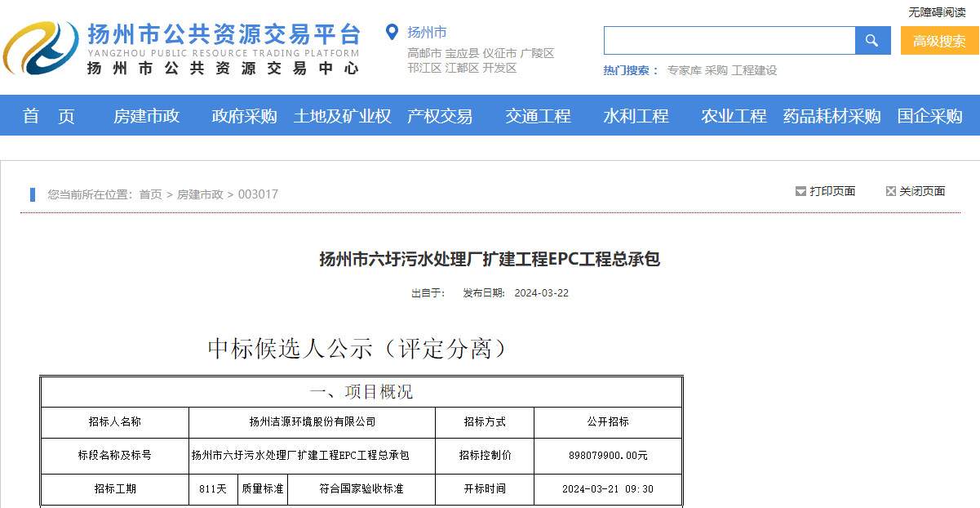Open the 首页 navigation tab

point(49,116)
